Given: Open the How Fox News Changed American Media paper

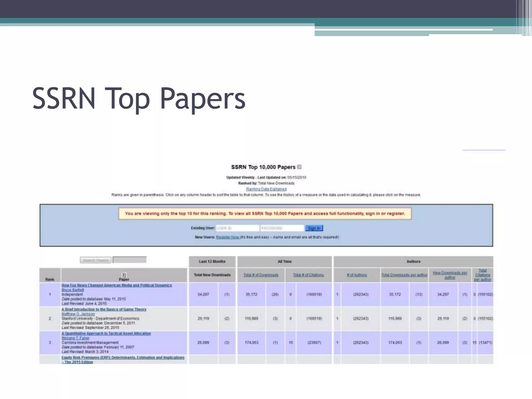Looking at the screenshot, I should pos(117,285).
